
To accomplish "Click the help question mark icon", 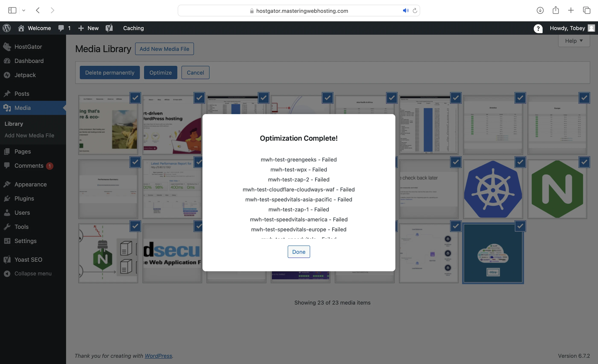I will tap(538, 28).
